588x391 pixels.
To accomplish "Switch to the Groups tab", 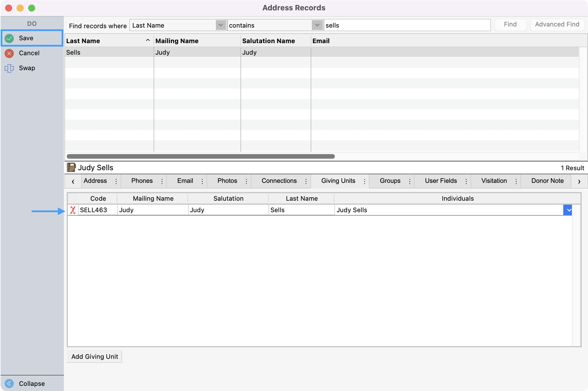I will click(x=390, y=181).
